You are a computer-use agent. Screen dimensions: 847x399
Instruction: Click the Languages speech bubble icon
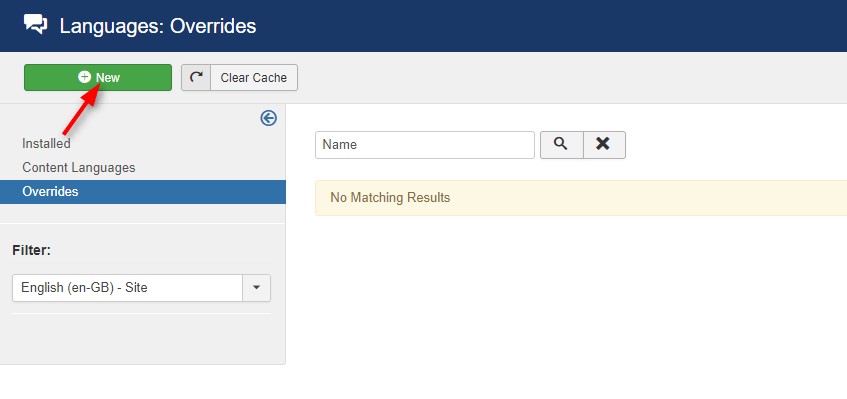pos(36,25)
